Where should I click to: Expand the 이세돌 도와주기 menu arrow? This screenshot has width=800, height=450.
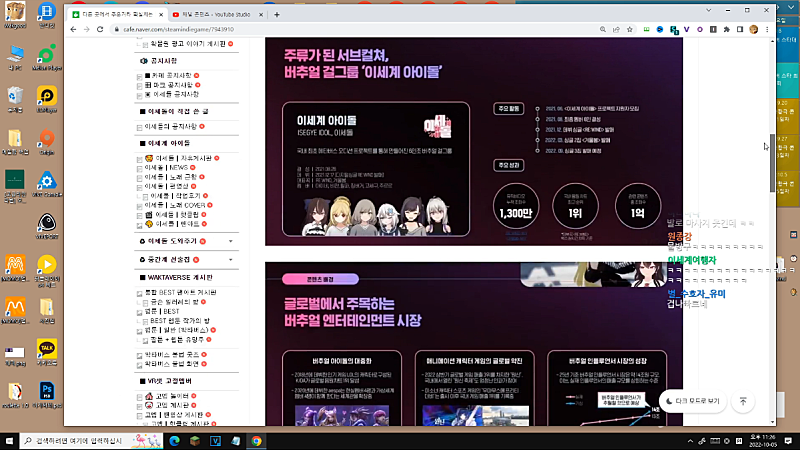click(x=231, y=241)
